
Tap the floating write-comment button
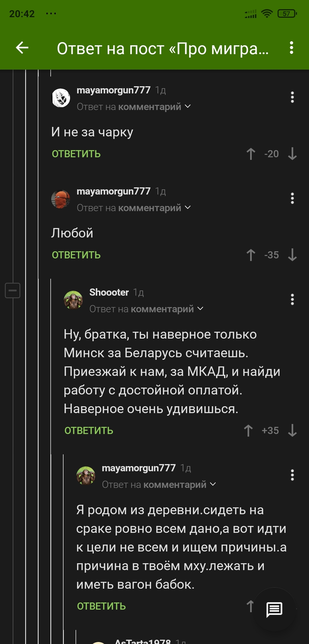tap(274, 609)
